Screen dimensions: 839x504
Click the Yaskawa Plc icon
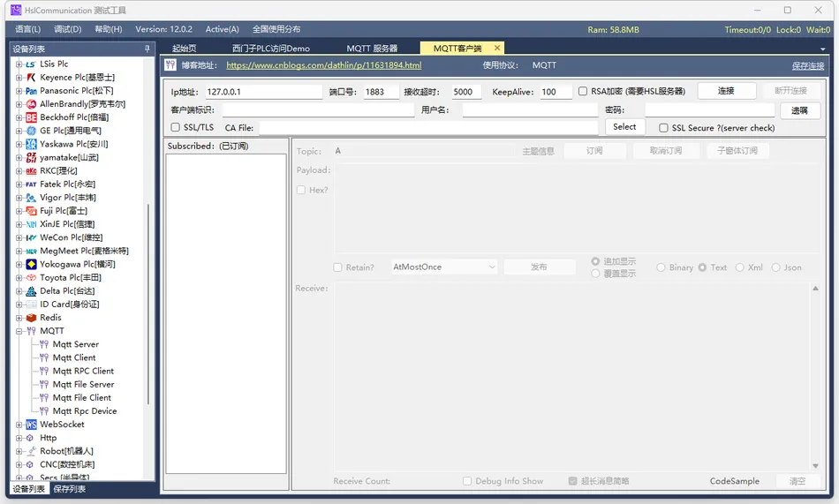(x=31, y=145)
